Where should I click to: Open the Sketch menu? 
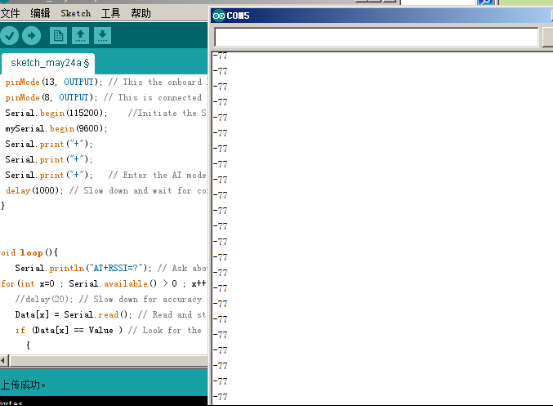pyautogui.click(x=75, y=13)
